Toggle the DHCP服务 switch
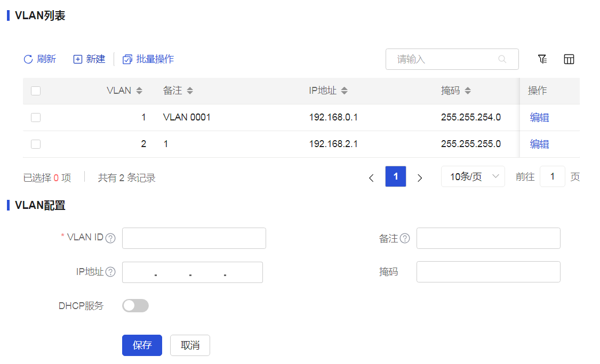Screen dimensions: 600x364 135,305
